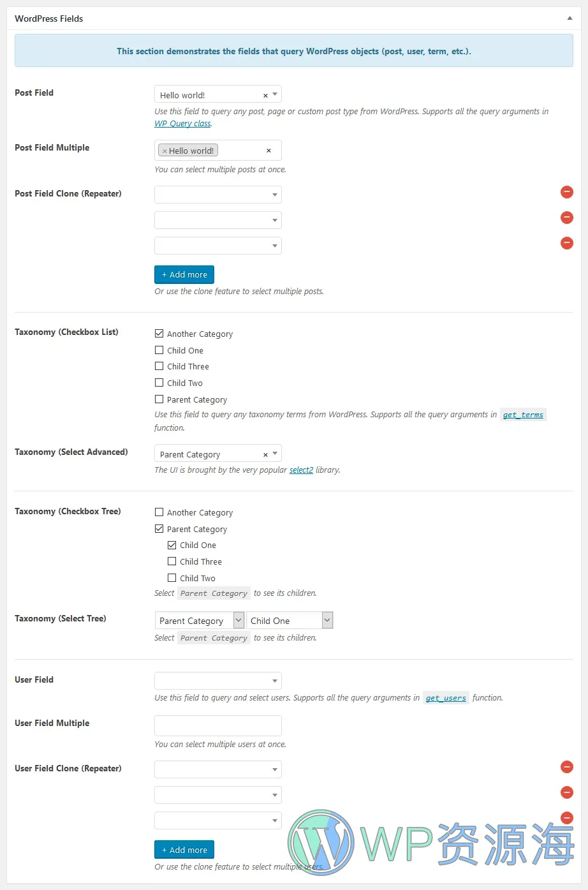Uncheck Child One in Checkbox Tree
The height and width of the screenshot is (890, 588).
point(172,545)
